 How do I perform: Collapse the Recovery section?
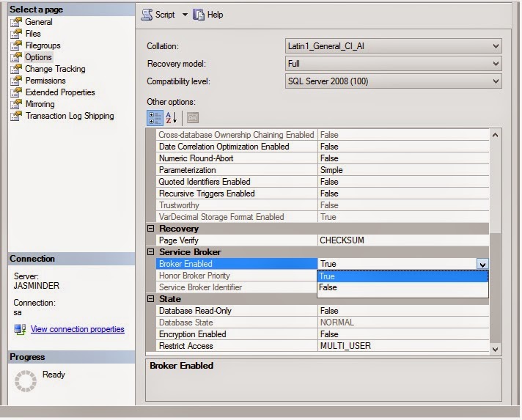tap(150, 229)
